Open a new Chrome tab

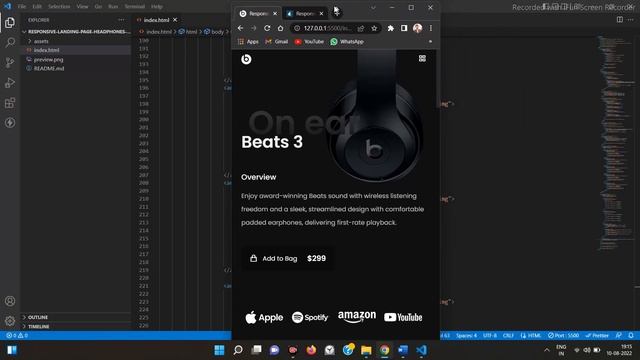click(337, 13)
